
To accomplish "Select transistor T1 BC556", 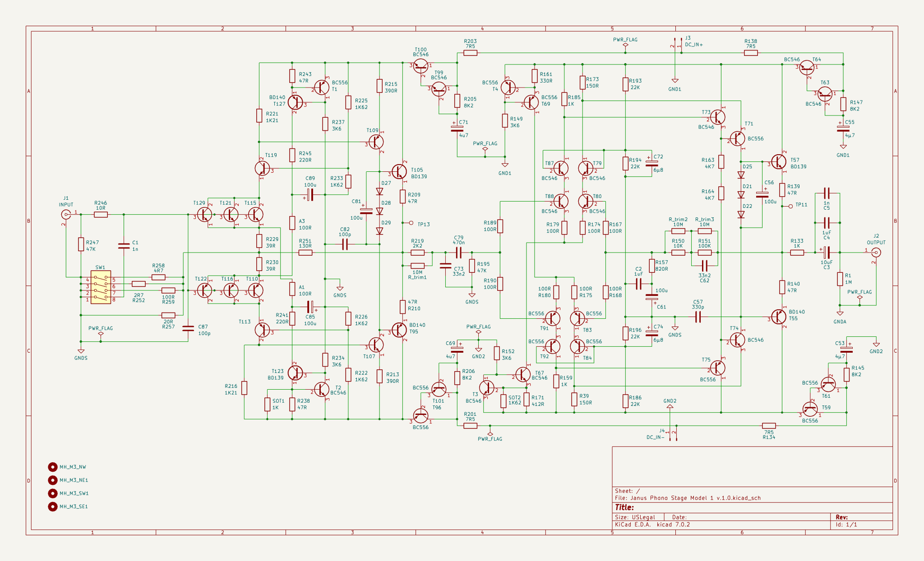I will coord(322,87).
